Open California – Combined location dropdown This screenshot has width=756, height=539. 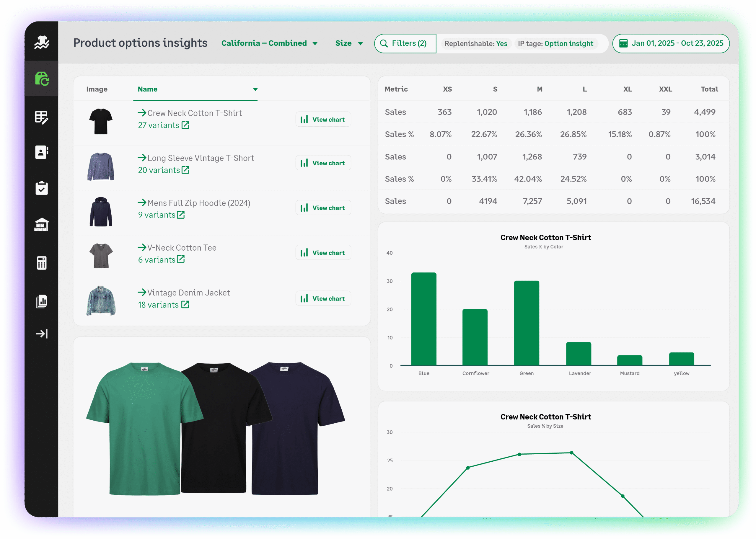pyautogui.click(x=269, y=43)
